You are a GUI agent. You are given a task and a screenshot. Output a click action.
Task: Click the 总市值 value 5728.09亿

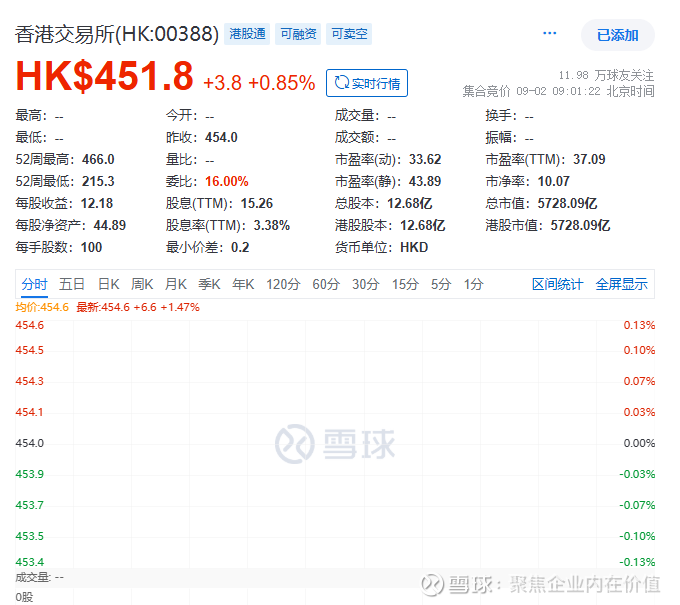coord(567,203)
